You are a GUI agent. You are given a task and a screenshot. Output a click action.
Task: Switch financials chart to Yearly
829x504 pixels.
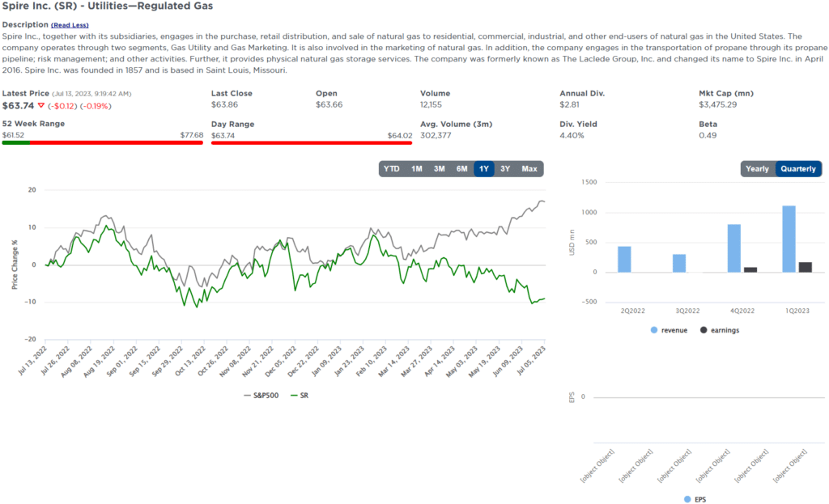coord(757,169)
